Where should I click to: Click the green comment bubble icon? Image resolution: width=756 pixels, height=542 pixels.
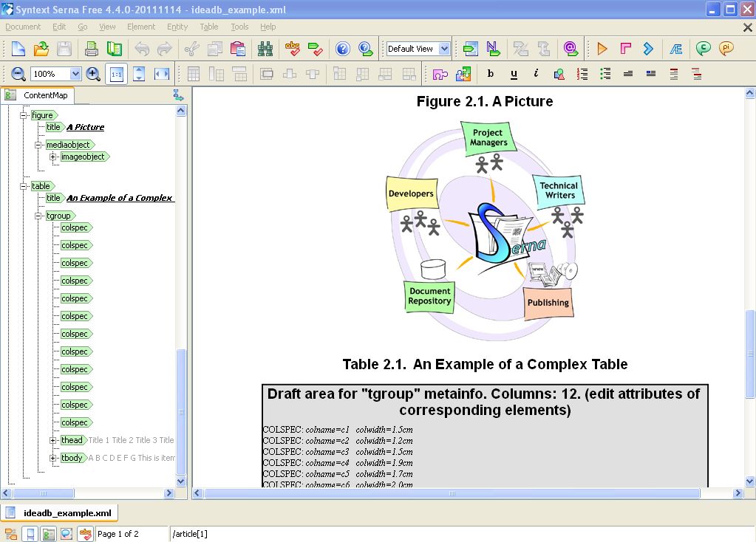coord(703,49)
